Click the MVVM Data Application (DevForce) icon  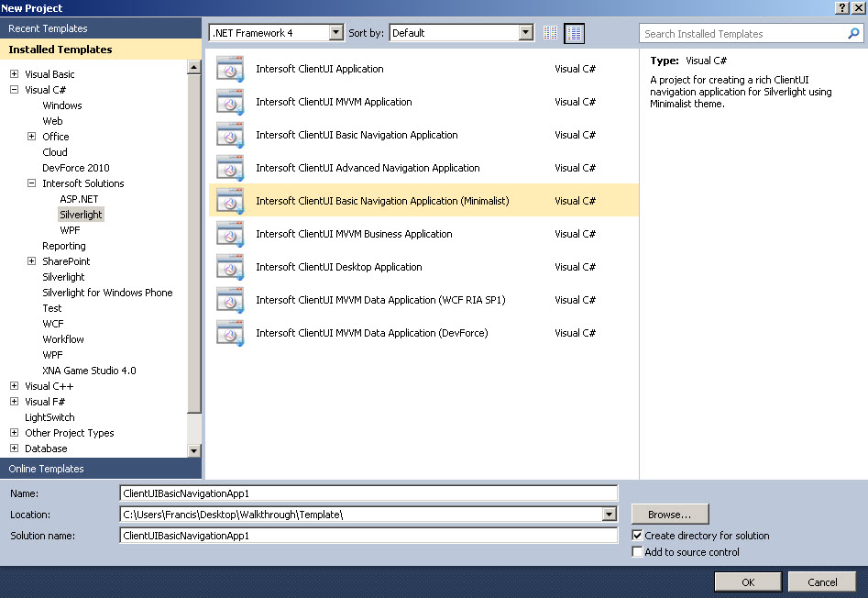230,333
